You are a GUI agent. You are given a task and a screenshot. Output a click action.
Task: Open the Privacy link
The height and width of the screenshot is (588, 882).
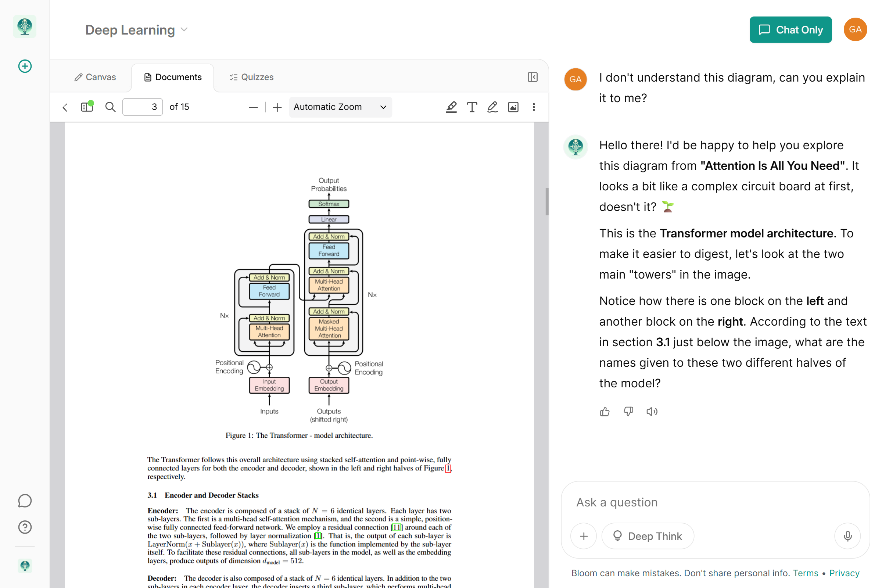coord(844,573)
